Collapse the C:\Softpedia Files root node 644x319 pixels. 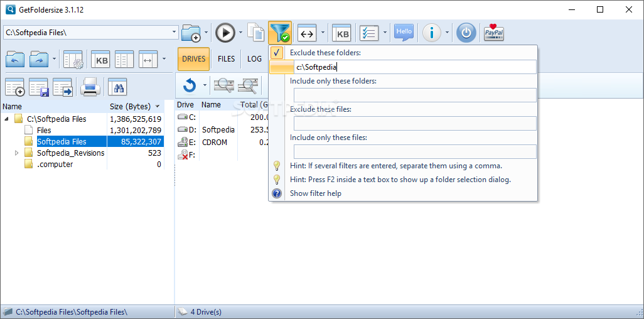tap(6, 119)
